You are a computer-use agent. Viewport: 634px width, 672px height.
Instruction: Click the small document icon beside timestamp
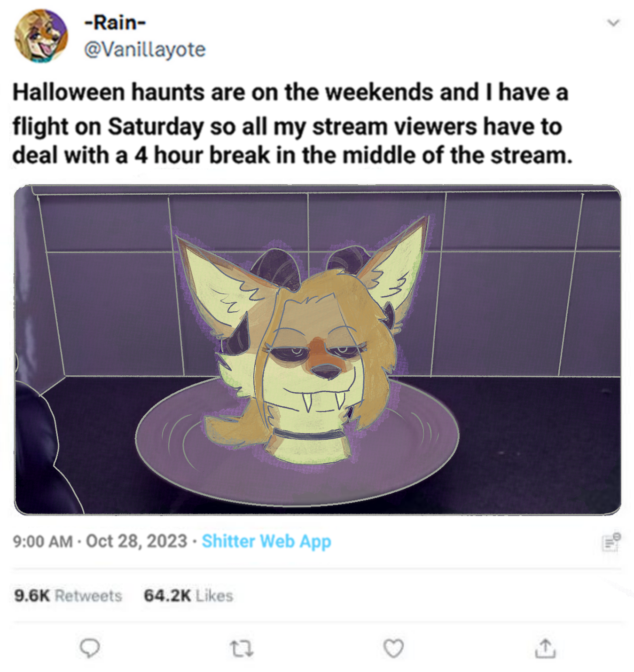pyautogui.click(x=611, y=542)
